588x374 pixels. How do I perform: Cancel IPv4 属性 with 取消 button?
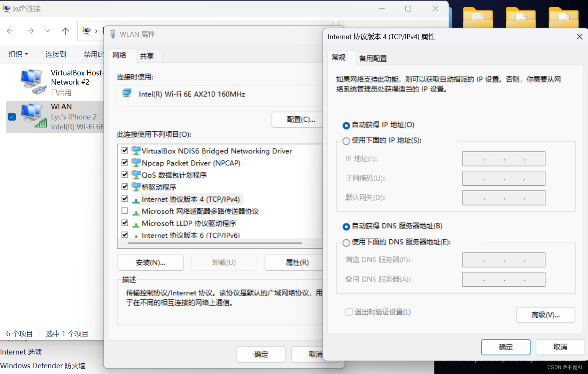coord(560,347)
